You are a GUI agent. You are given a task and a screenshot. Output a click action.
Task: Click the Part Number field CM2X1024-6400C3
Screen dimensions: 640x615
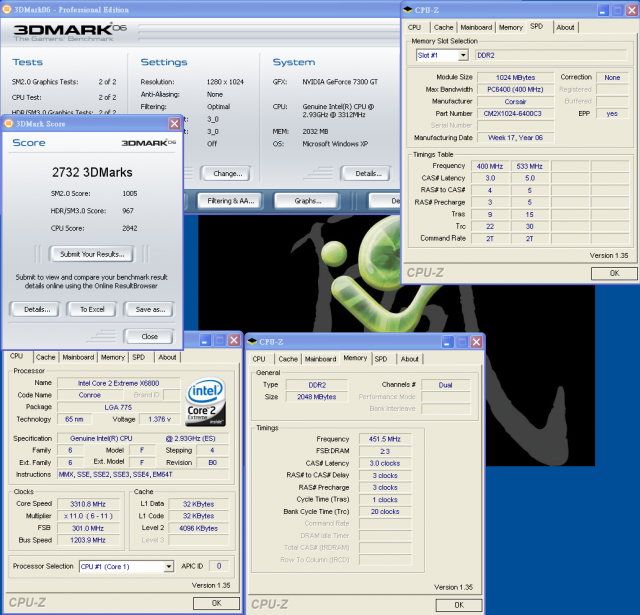(516, 113)
